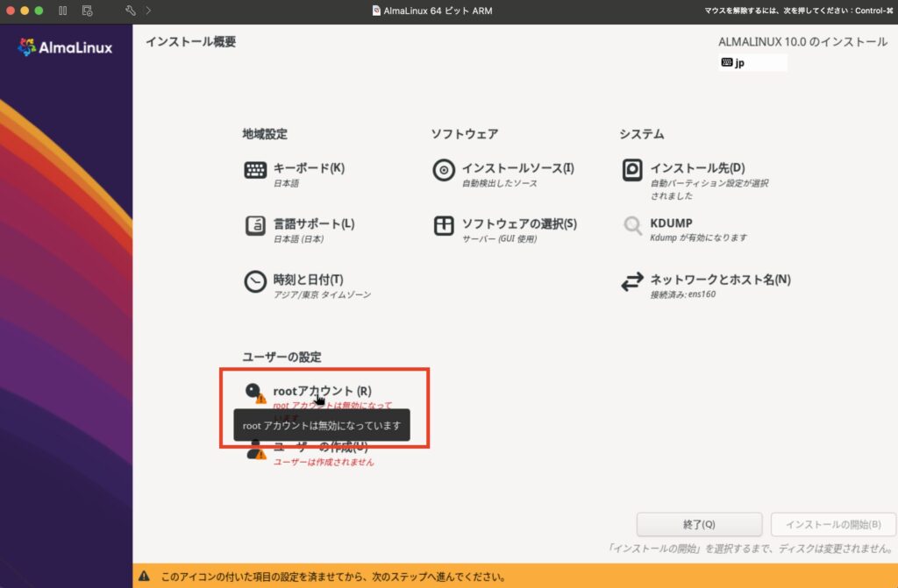Click the installation destination disk icon
The width and height of the screenshot is (898, 588).
click(632, 170)
